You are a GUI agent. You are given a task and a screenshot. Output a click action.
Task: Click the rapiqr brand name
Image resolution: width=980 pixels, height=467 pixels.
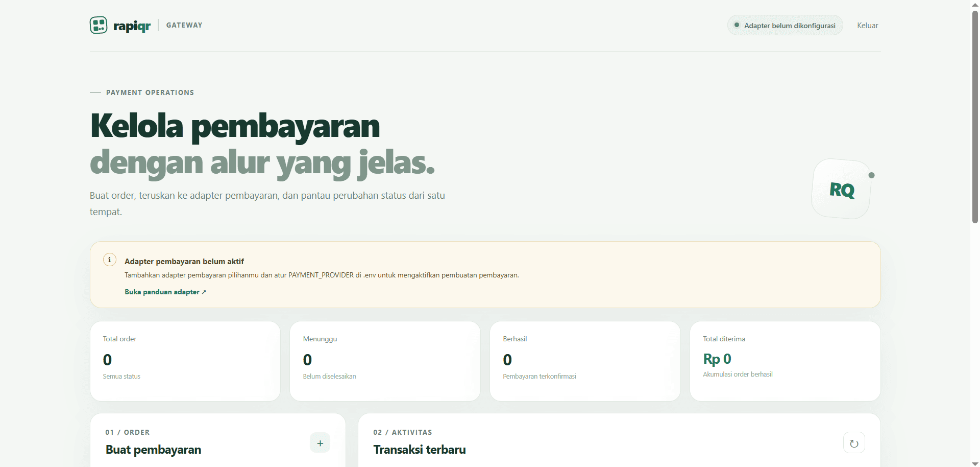pos(132,26)
